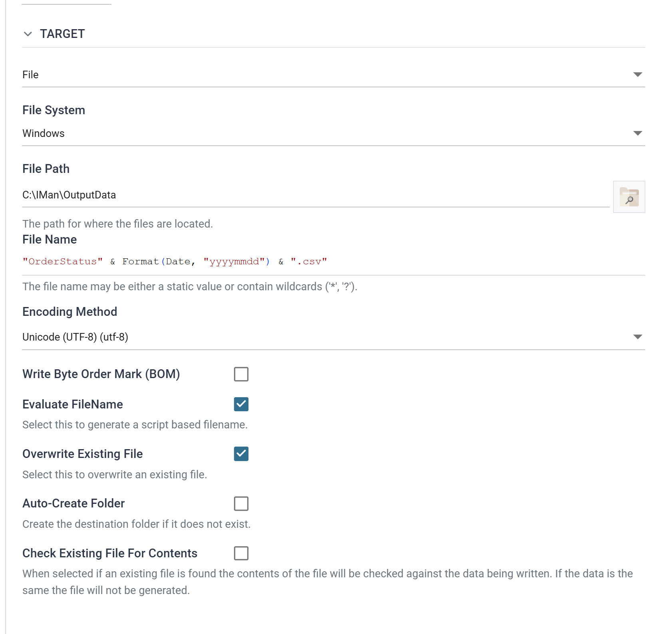Select the TARGET section heading

pos(62,34)
